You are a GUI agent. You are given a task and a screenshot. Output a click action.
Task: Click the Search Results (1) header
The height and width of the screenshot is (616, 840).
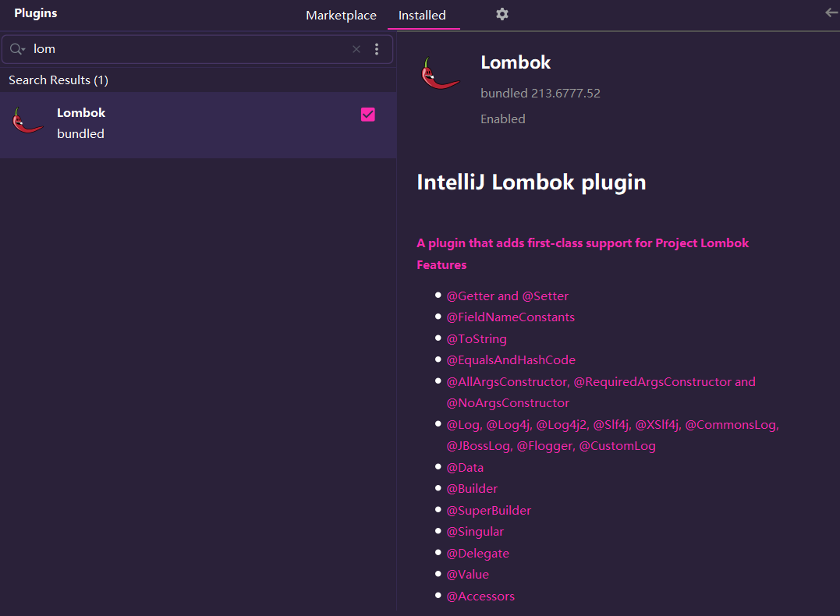58,80
